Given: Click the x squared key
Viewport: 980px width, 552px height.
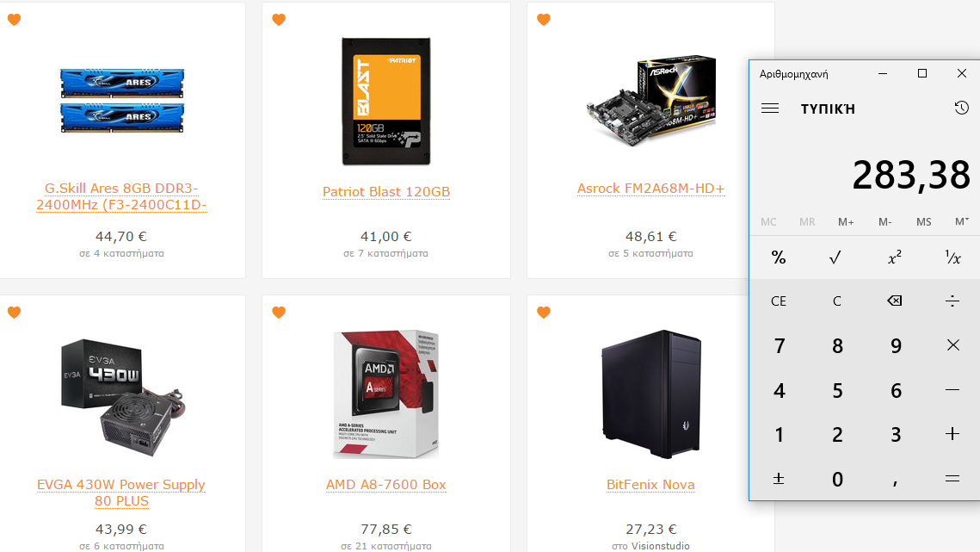Looking at the screenshot, I should tap(894, 257).
